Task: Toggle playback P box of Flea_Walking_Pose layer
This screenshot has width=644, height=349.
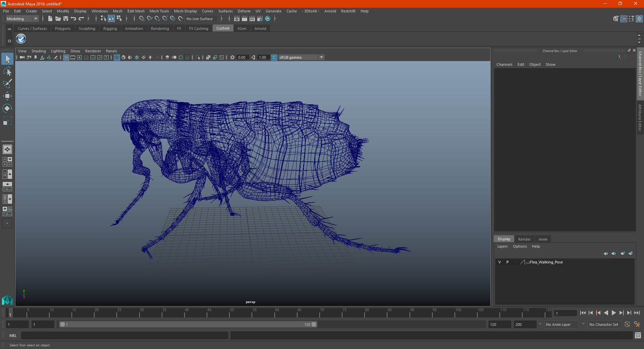Action: coord(507,262)
